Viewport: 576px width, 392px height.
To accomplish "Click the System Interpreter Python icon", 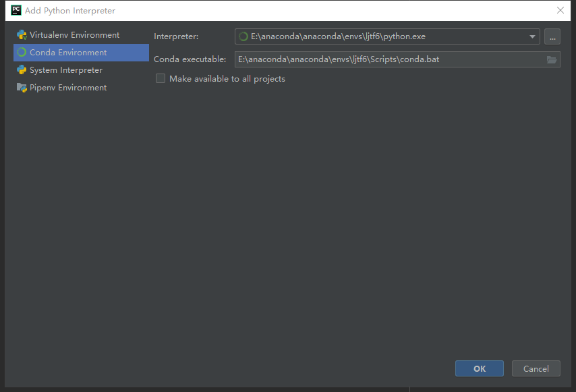I will click(x=22, y=69).
